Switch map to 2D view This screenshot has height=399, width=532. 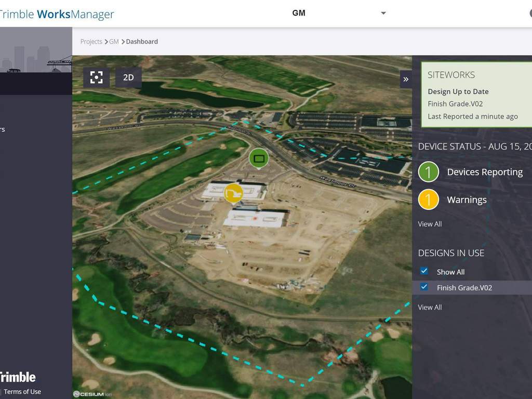pyautogui.click(x=128, y=77)
